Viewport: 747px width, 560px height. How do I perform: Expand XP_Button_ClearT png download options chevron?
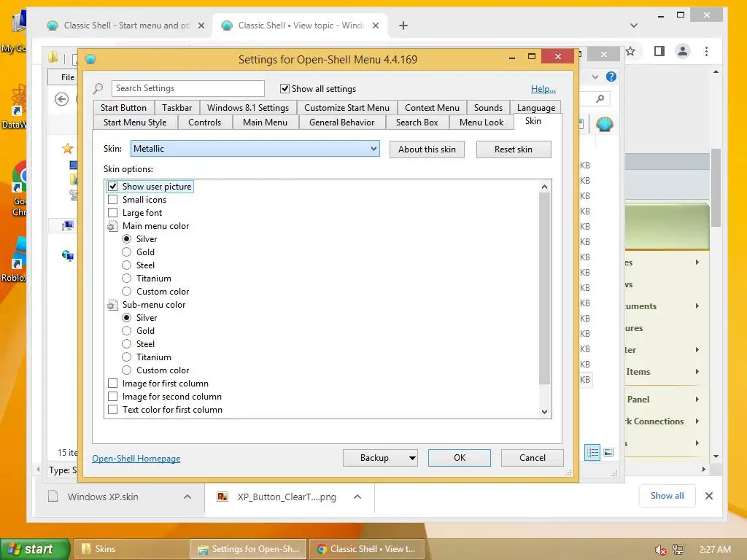pos(357,497)
